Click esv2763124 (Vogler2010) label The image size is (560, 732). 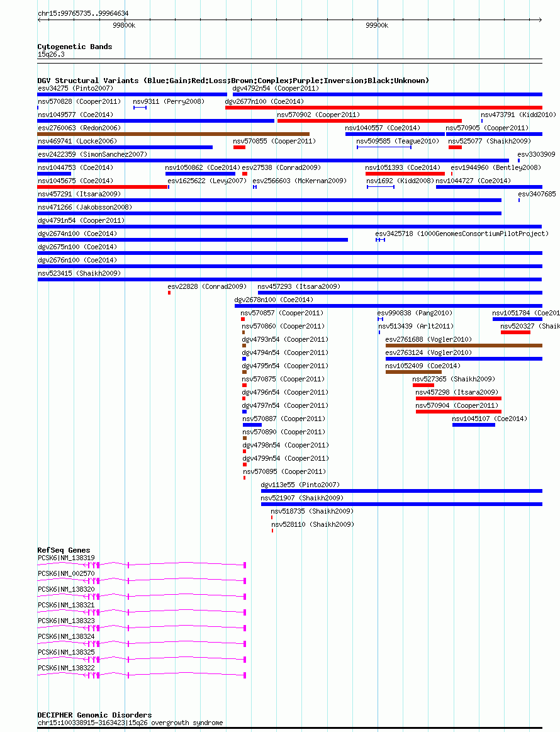click(x=429, y=352)
